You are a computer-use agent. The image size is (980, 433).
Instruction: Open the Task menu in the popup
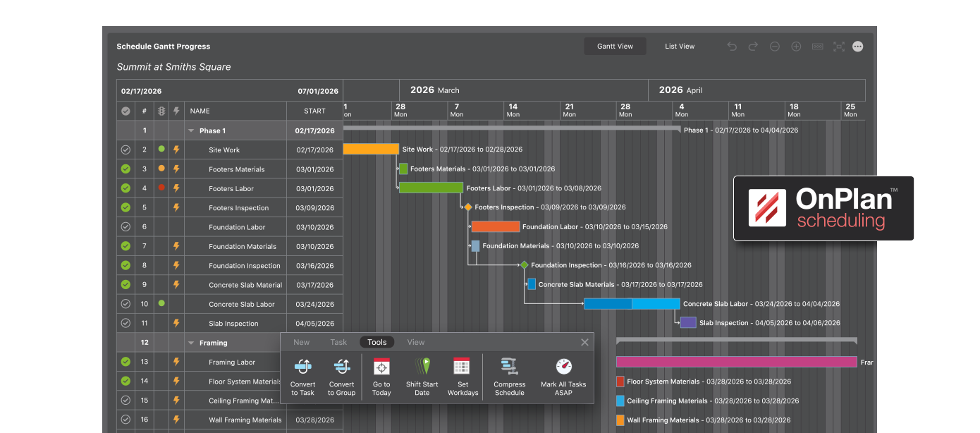pyautogui.click(x=338, y=342)
